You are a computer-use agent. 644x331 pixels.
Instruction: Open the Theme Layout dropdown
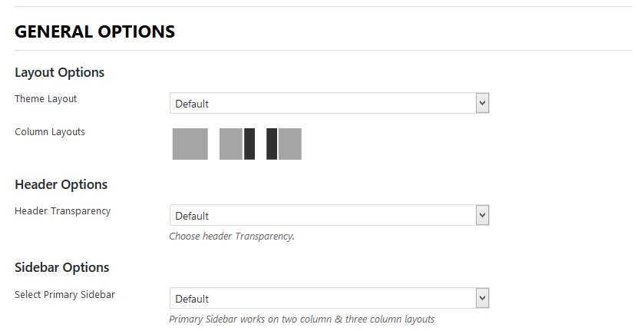[322, 103]
